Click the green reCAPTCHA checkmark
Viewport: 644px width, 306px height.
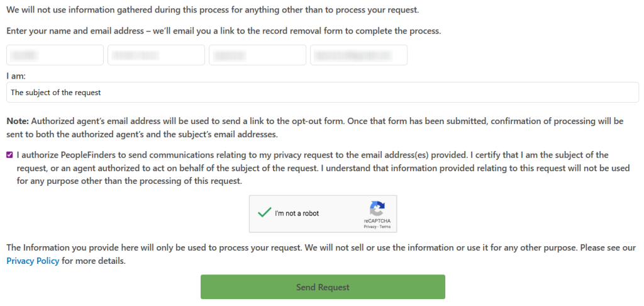click(264, 213)
